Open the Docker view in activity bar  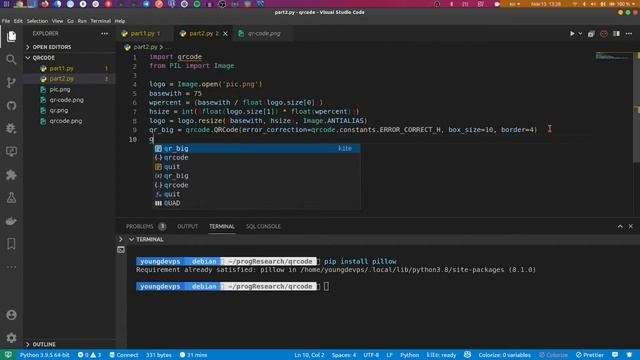click(11, 221)
